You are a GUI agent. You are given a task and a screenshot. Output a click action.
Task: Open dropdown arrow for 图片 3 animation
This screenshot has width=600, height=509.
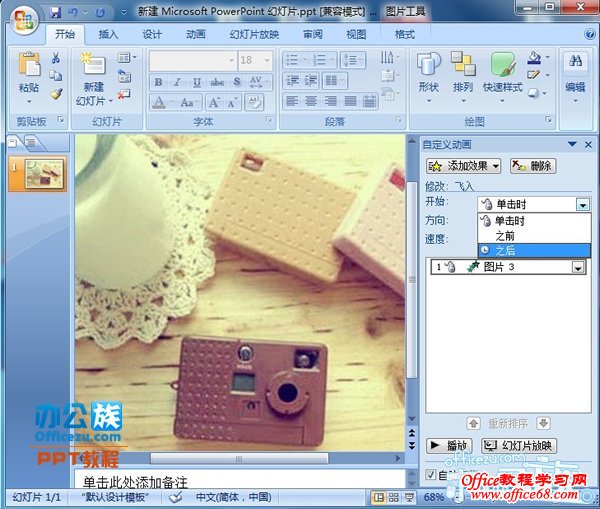click(x=578, y=267)
